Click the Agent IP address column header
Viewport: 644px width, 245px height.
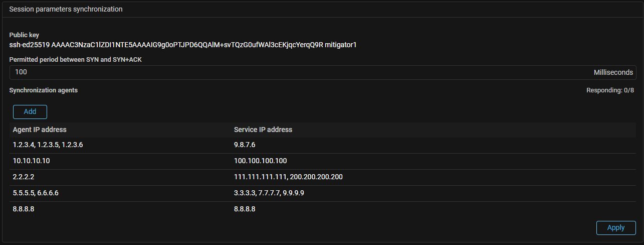click(x=40, y=130)
